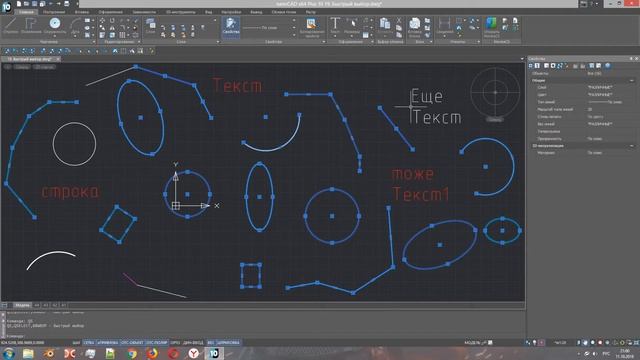Select the Line (Отрезок) tool
The height and width of the screenshot is (360, 640).
click(x=11, y=26)
